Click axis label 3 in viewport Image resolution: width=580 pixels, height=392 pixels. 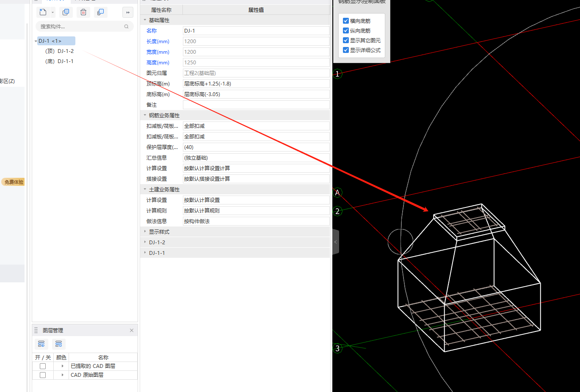pyautogui.click(x=337, y=348)
